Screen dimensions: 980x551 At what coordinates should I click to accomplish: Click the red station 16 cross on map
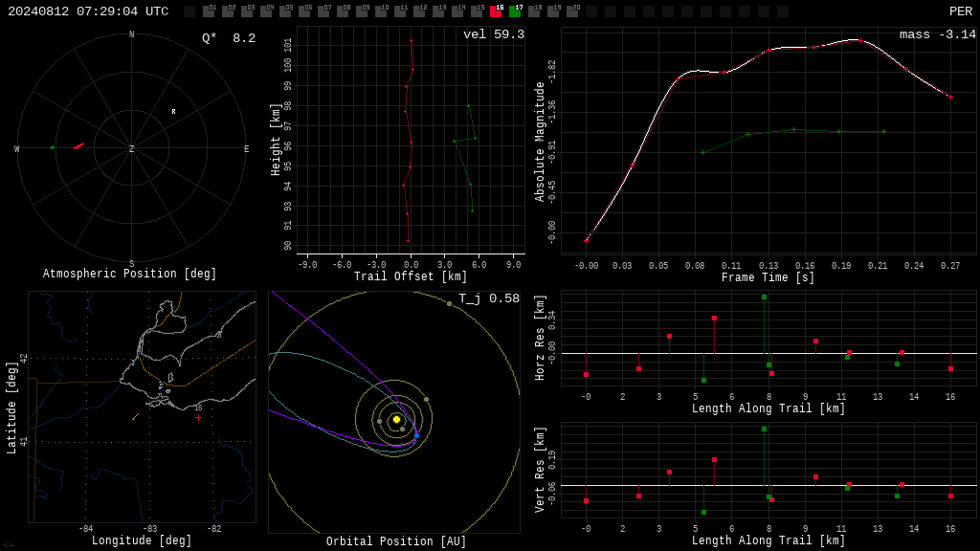[x=198, y=417]
